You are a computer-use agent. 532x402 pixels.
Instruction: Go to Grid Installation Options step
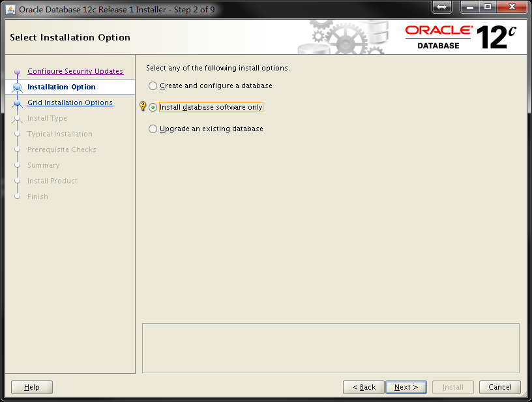[70, 102]
